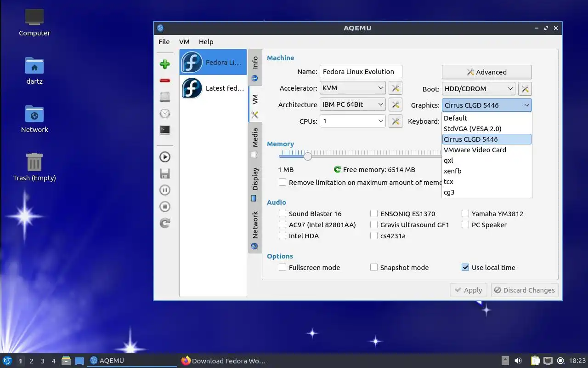Open the Architecture IBM PC 64Bit dropdown

[x=353, y=104]
